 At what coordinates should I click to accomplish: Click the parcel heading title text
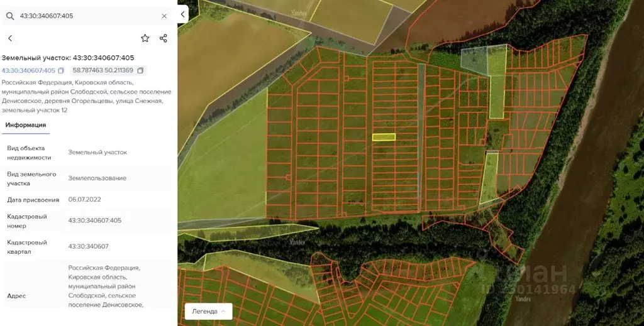(x=68, y=58)
